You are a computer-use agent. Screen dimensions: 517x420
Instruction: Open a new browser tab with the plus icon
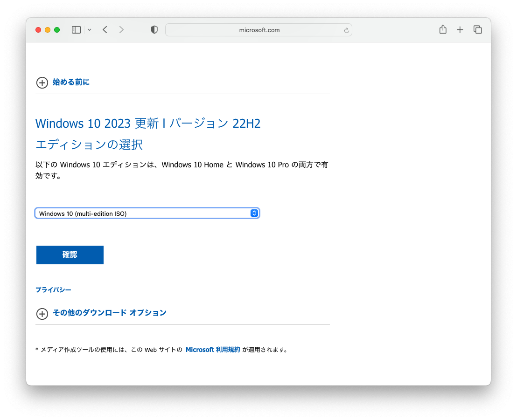460,29
